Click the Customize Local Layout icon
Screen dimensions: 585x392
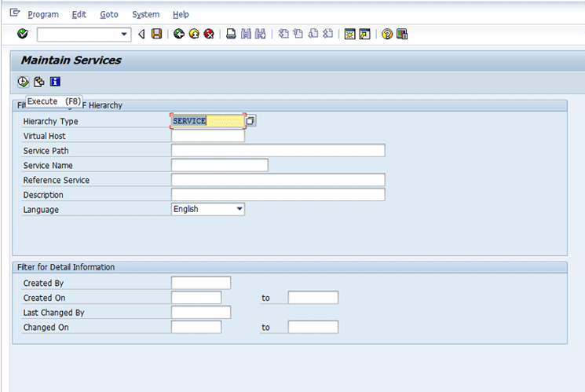(x=402, y=34)
